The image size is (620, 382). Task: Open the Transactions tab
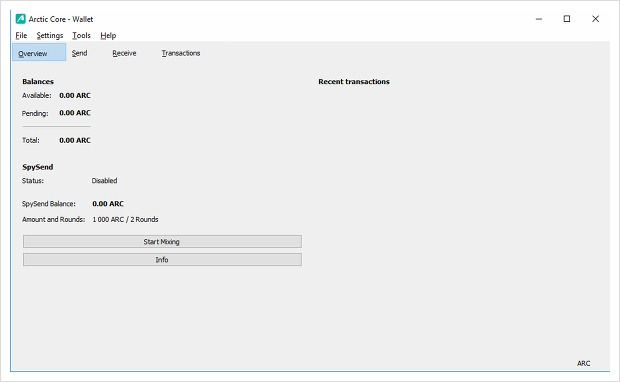(181, 53)
